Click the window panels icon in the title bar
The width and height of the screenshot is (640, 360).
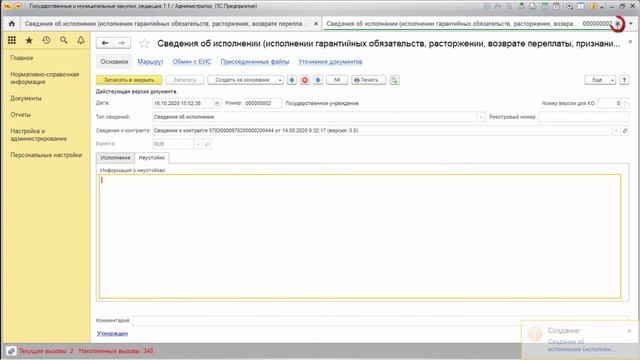click(x=581, y=6)
